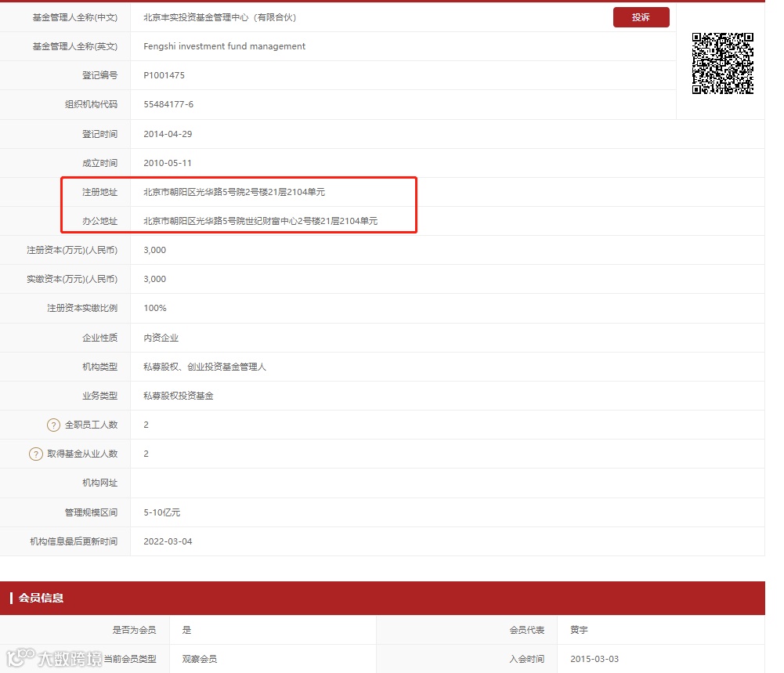Select organization code 55484177-6
784x673 pixels.
pyautogui.click(x=168, y=104)
